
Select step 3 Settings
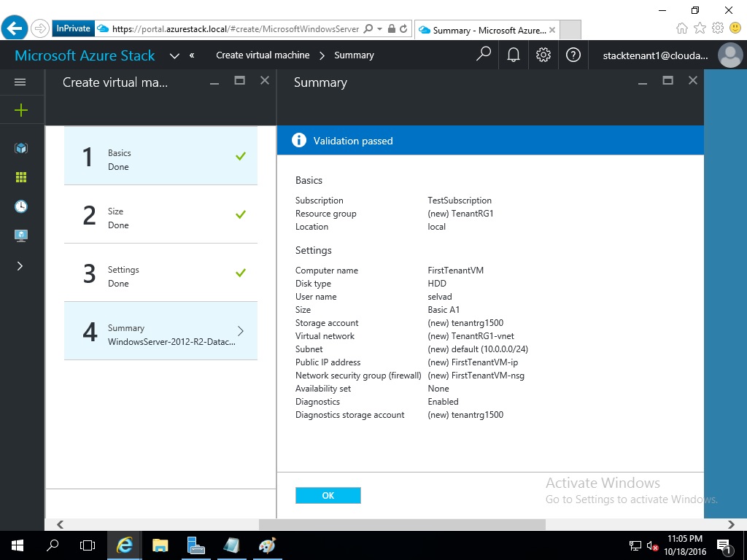(x=160, y=273)
